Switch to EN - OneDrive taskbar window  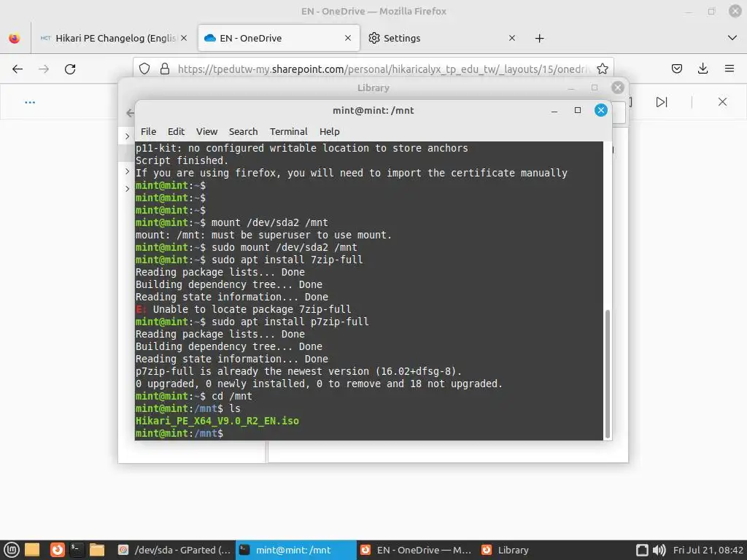(416, 550)
